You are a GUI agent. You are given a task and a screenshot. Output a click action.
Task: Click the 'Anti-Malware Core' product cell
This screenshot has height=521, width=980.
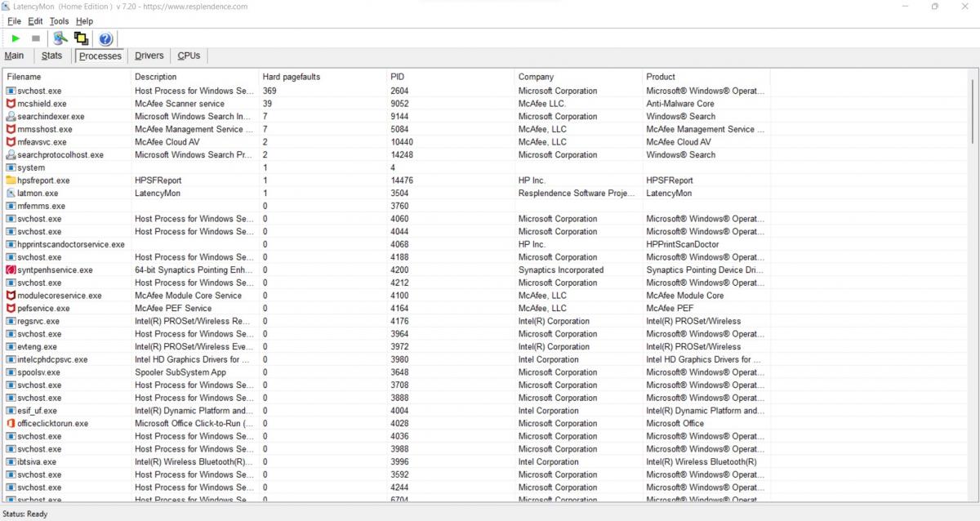680,104
